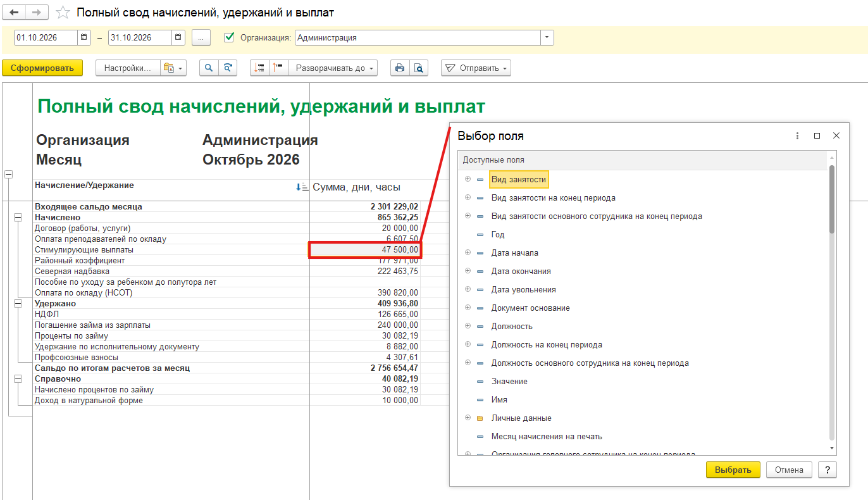Viewport: 868px width, 500px height.
Task: Toggle the Организация filter checkbox
Action: (229, 37)
